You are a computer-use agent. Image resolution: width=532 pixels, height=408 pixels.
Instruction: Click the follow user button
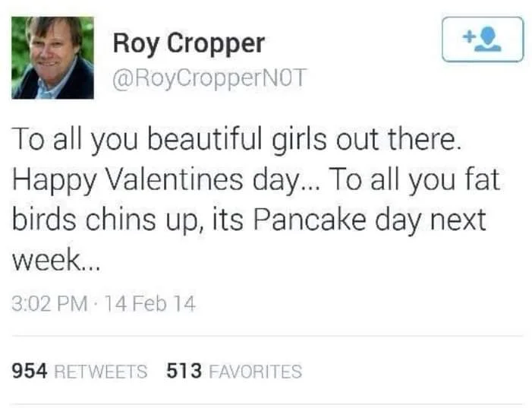483,39
